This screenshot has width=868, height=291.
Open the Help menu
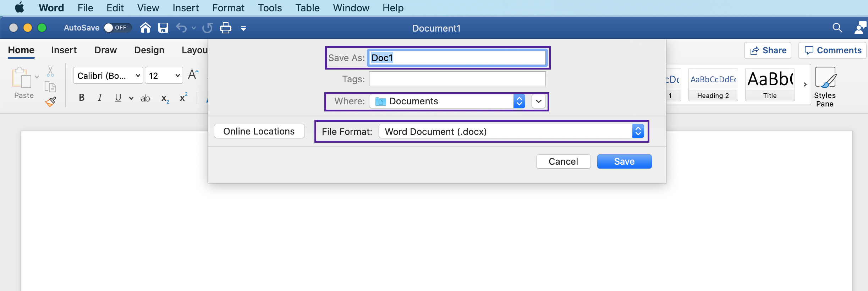click(393, 8)
